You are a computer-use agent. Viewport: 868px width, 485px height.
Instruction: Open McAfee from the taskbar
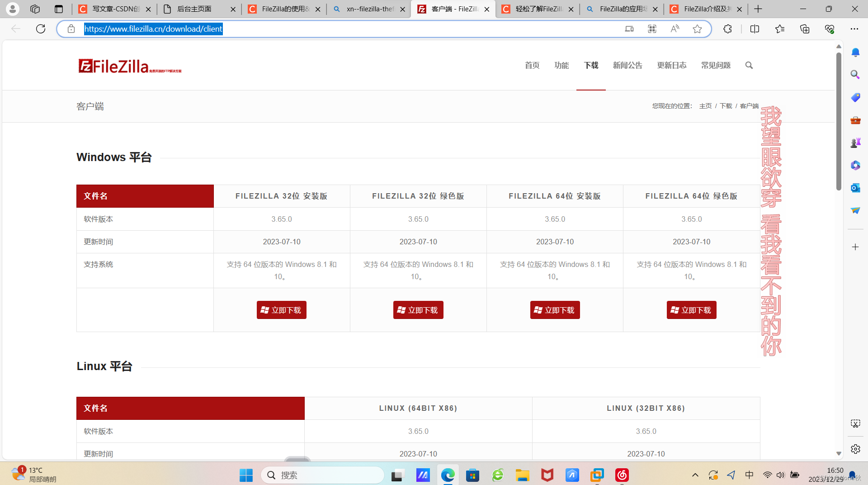point(547,475)
